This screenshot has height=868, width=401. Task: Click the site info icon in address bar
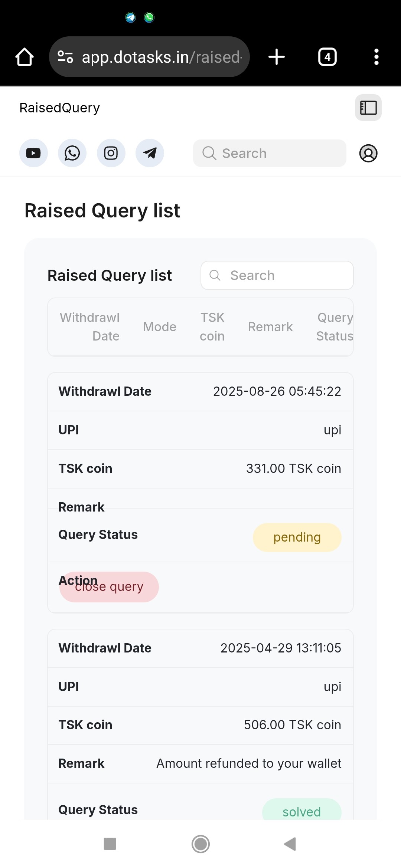65,57
